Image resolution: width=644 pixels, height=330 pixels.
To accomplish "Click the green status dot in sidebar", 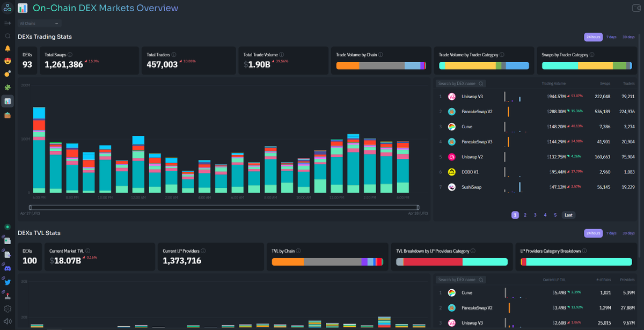I will pyautogui.click(x=8, y=227).
